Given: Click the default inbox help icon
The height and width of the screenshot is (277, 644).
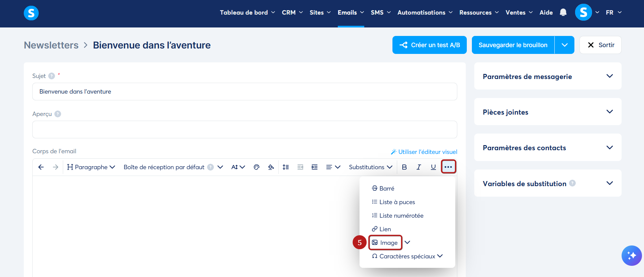Looking at the screenshot, I should (210, 167).
